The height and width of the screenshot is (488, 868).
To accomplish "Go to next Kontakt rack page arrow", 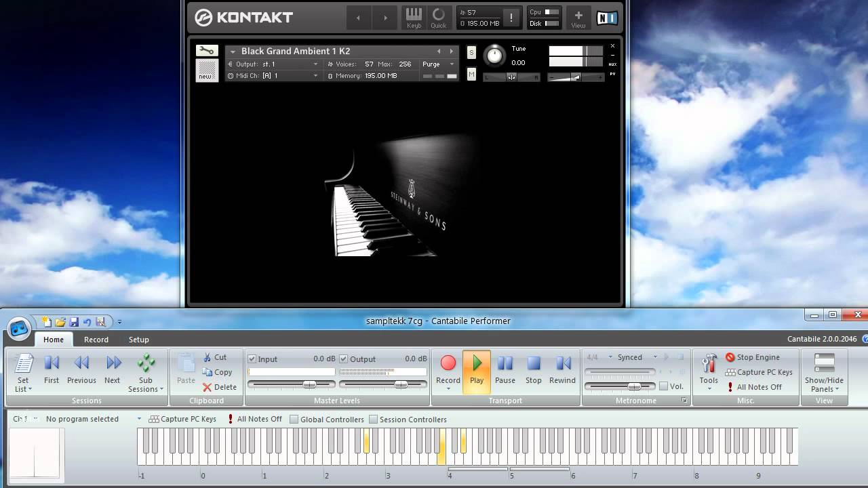I will tap(386, 18).
